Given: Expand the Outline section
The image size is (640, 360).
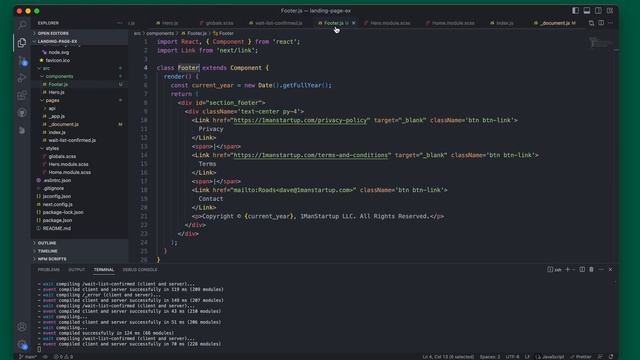Looking at the screenshot, I should 80,243.
